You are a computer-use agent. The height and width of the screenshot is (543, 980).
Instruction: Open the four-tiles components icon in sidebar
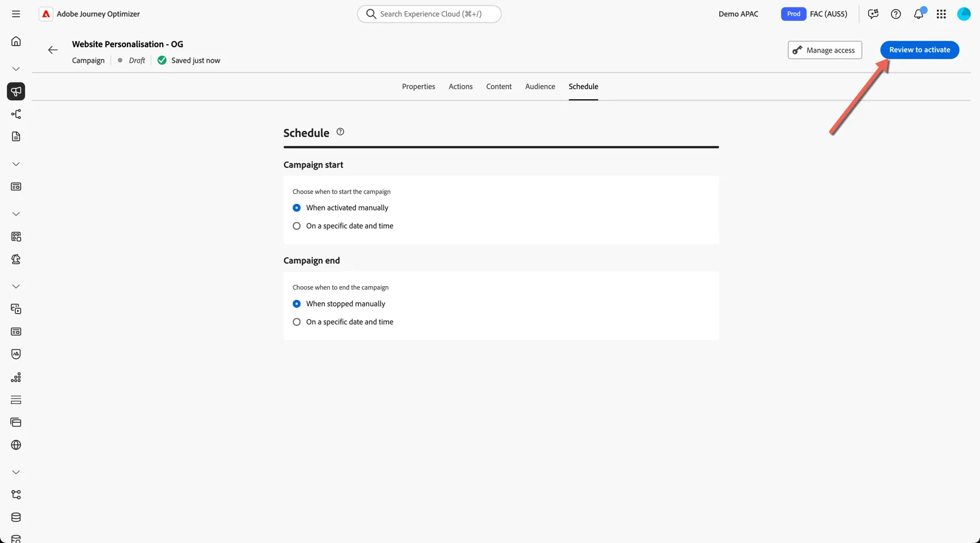[x=16, y=236]
